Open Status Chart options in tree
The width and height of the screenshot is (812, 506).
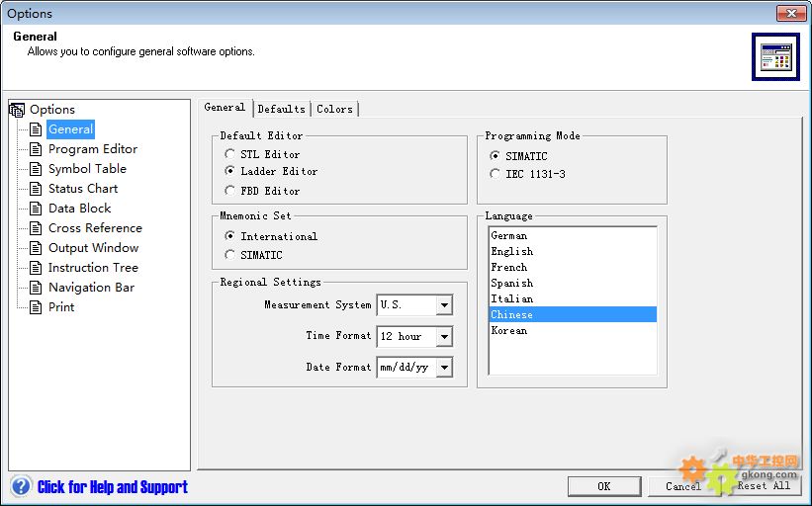click(83, 189)
